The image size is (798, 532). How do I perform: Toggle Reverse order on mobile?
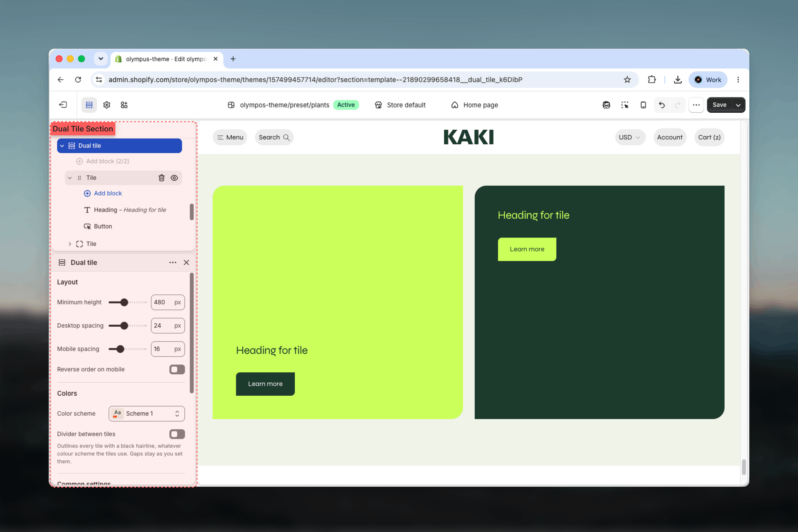click(177, 369)
